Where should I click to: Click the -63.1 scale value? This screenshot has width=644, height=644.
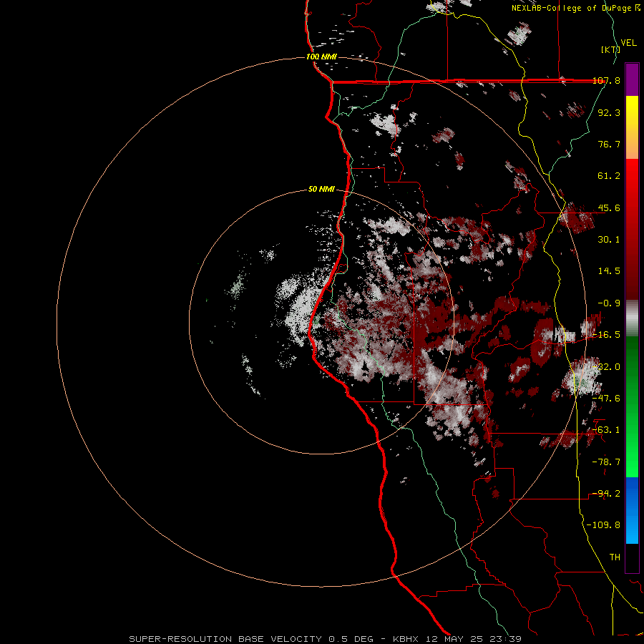(606, 430)
